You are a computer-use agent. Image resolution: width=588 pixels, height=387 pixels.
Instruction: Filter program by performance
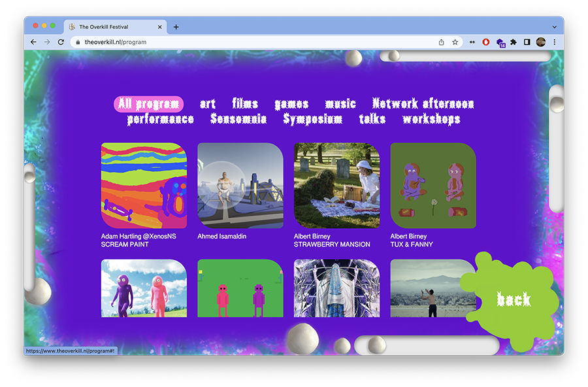tap(161, 120)
